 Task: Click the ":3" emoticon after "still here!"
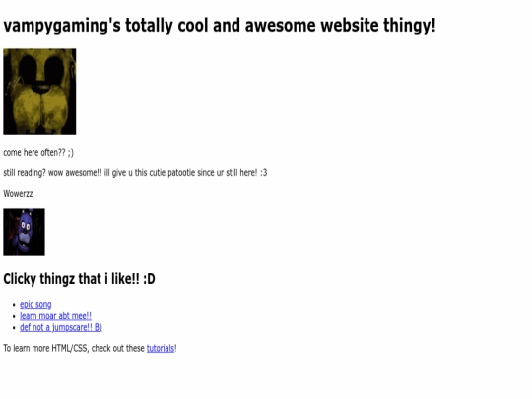click(264, 173)
